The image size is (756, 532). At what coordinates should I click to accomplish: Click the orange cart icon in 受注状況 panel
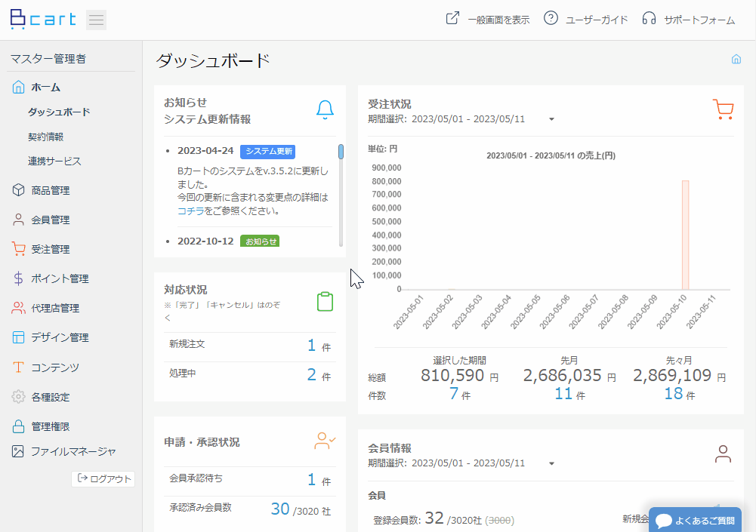[723, 109]
